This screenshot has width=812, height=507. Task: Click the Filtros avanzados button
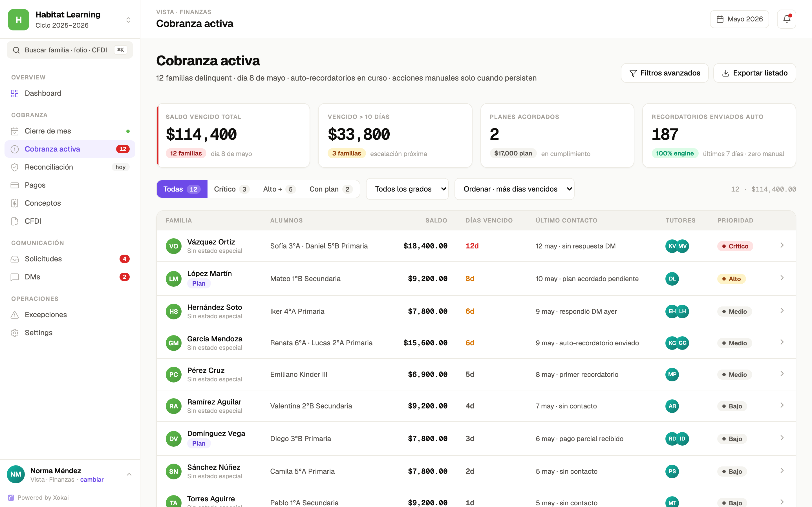pos(665,73)
